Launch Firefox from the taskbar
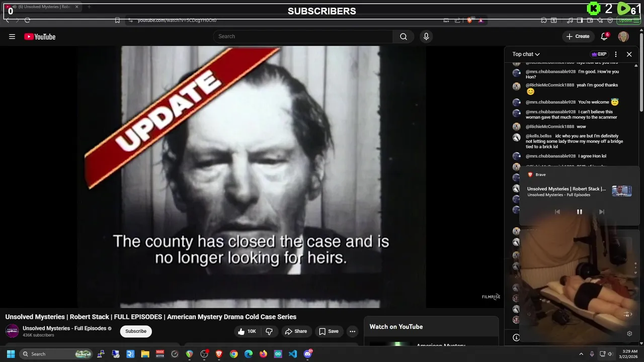 point(263,354)
